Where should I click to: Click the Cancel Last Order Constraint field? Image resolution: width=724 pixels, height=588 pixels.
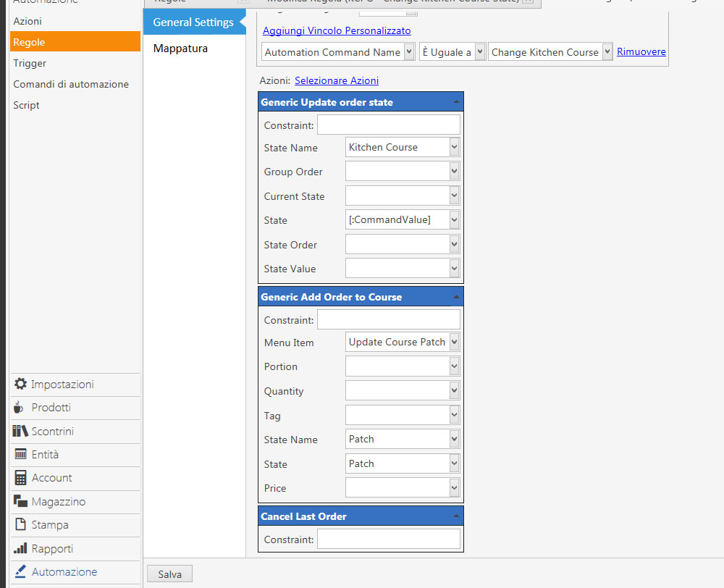pos(388,539)
